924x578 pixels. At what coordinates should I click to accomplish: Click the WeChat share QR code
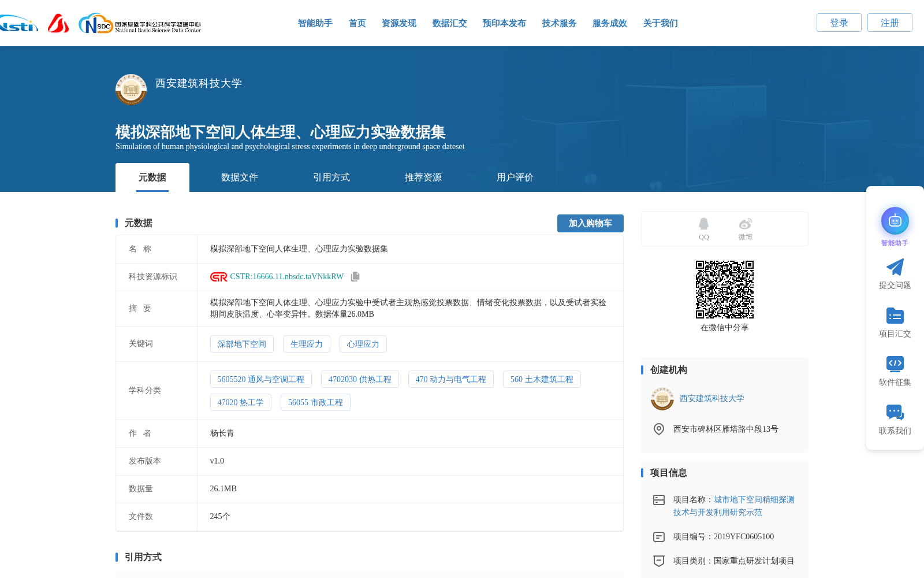coord(725,290)
